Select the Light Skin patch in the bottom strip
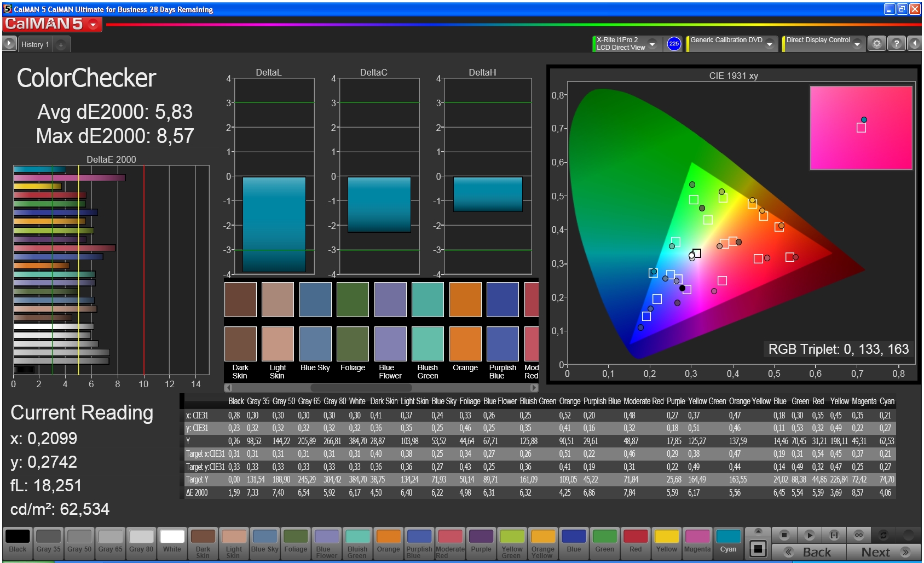Viewport: 924px width, 563px height. 234,543
